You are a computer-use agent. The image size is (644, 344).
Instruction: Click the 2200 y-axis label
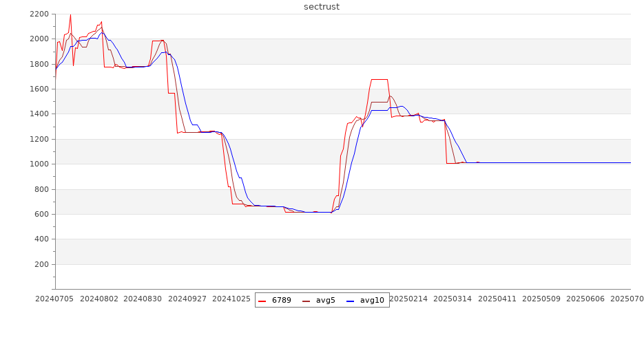(39, 14)
